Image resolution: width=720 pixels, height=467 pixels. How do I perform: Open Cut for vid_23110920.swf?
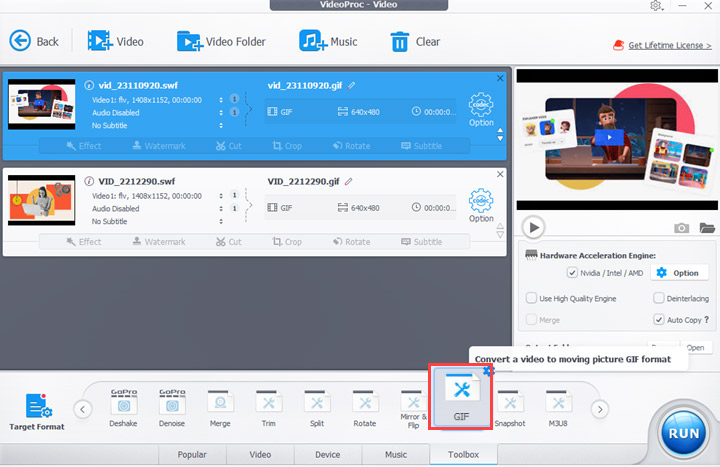(x=229, y=146)
